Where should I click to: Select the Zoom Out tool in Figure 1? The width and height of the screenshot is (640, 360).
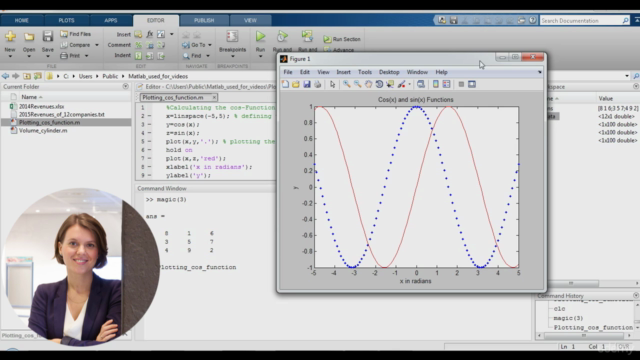[x=358, y=84]
